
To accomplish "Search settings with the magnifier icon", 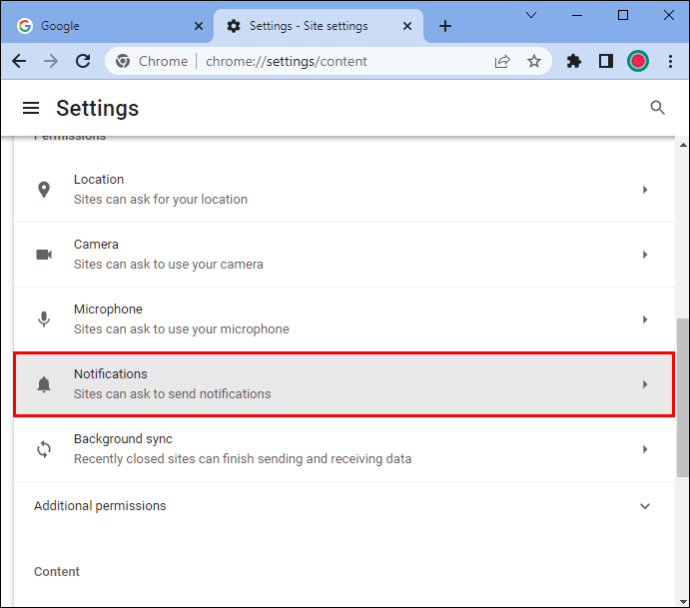I will (x=657, y=108).
